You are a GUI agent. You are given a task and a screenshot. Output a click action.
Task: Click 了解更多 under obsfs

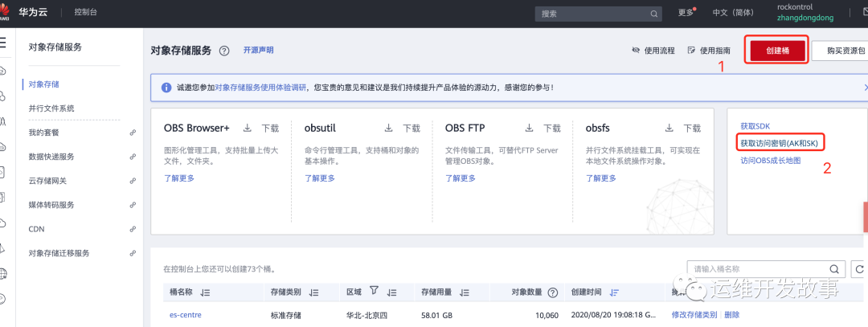pos(601,178)
